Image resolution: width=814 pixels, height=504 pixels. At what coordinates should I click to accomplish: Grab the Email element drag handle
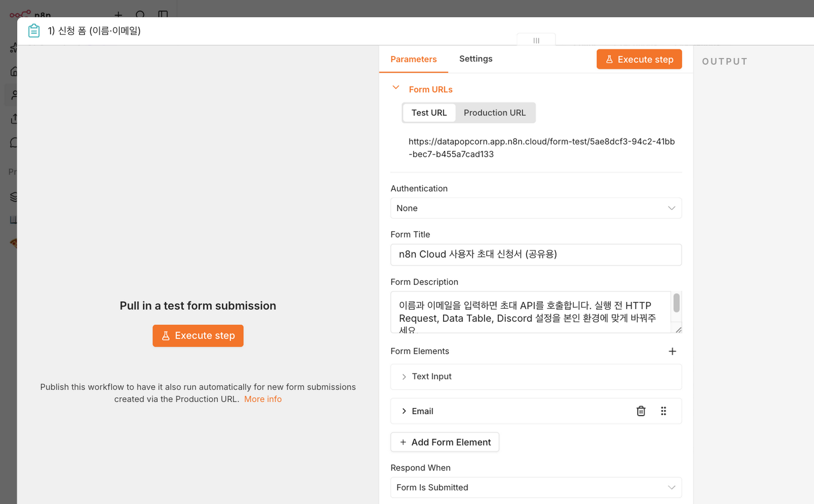point(663,411)
